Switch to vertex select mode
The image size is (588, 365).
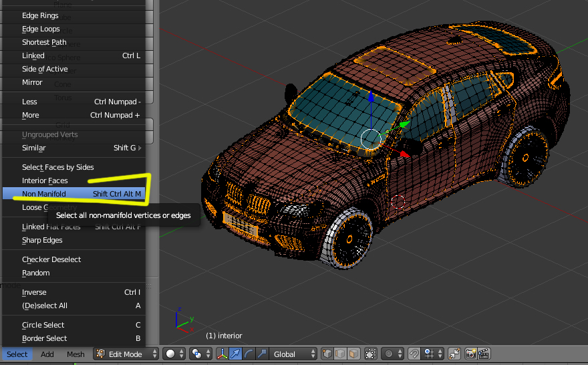pyautogui.click(x=327, y=354)
